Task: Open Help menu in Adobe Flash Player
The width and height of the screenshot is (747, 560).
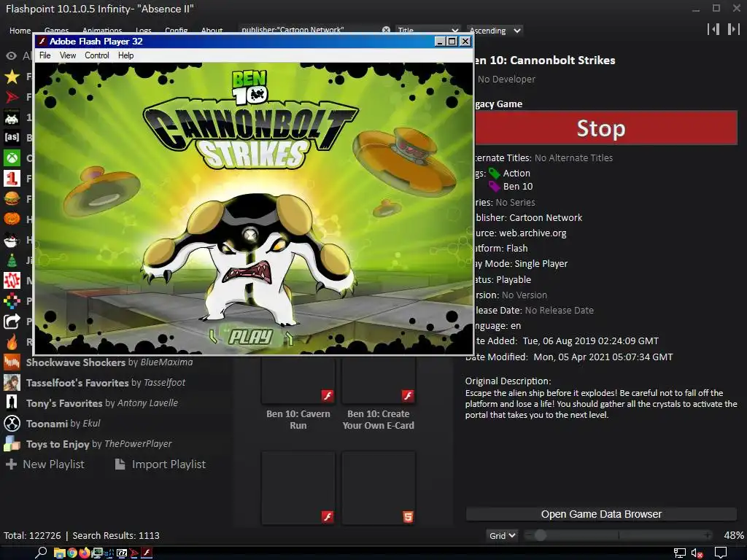Action: [x=125, y=55]
